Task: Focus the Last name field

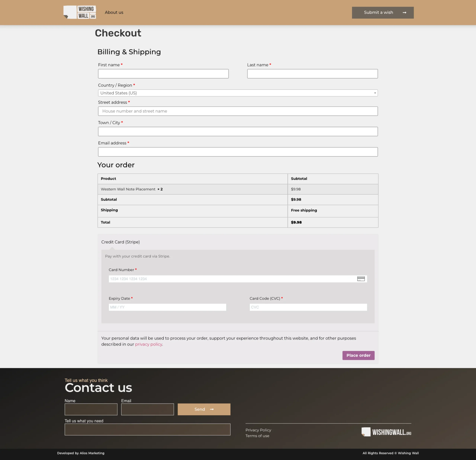Action: point(312,74)
